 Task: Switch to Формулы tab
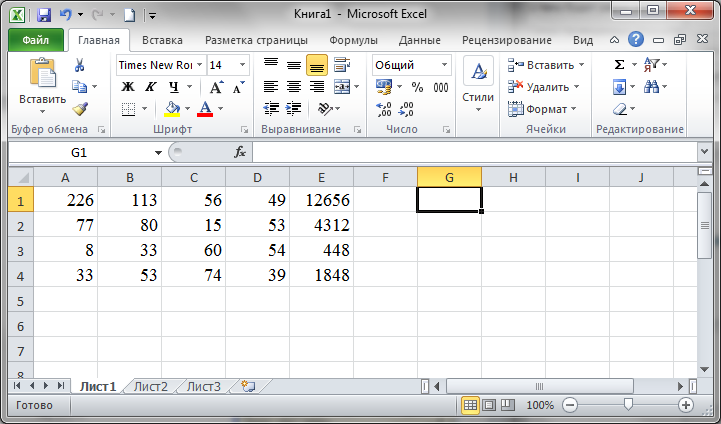(x=353, y=40)
